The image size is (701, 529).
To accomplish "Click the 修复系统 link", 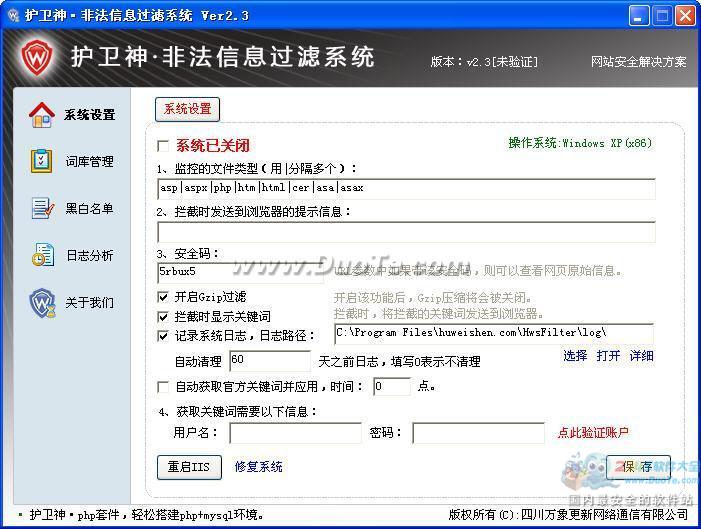I will point(258,467).
